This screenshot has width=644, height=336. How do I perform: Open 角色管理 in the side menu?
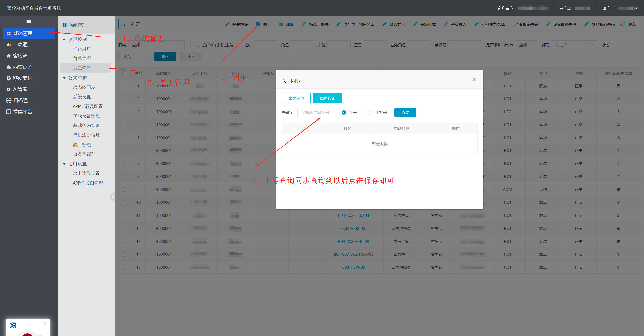[82, 58]
